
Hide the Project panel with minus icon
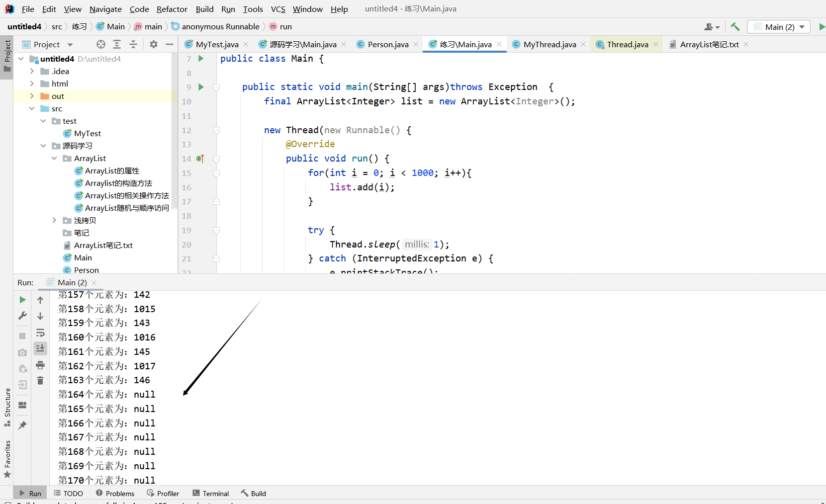tap(170, 44)
